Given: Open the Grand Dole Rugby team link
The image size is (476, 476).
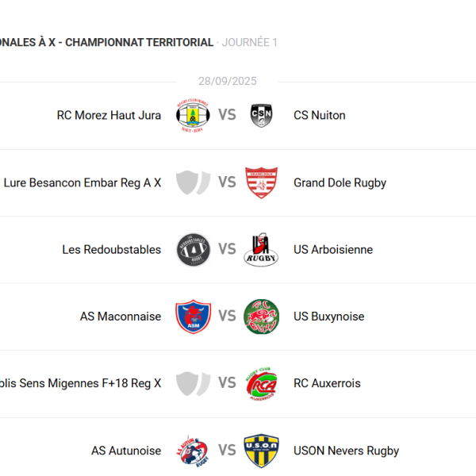Looking at the screenshot, I should coord(340,182).
